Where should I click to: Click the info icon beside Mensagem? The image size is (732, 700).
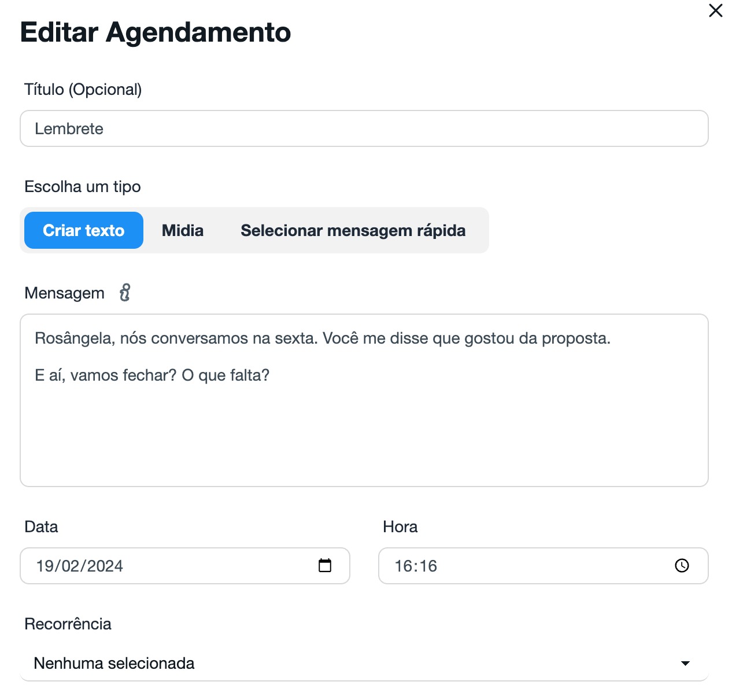tap(125, 293)
